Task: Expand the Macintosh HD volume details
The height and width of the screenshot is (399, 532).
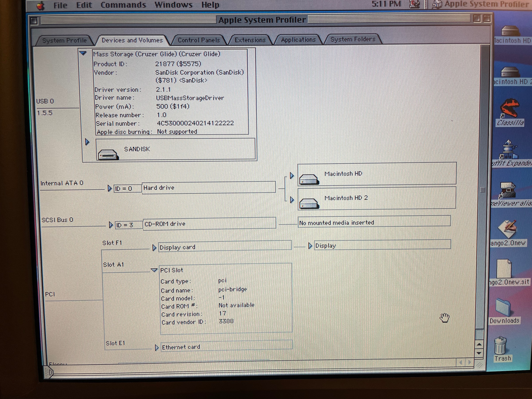Action: (292, 176)
